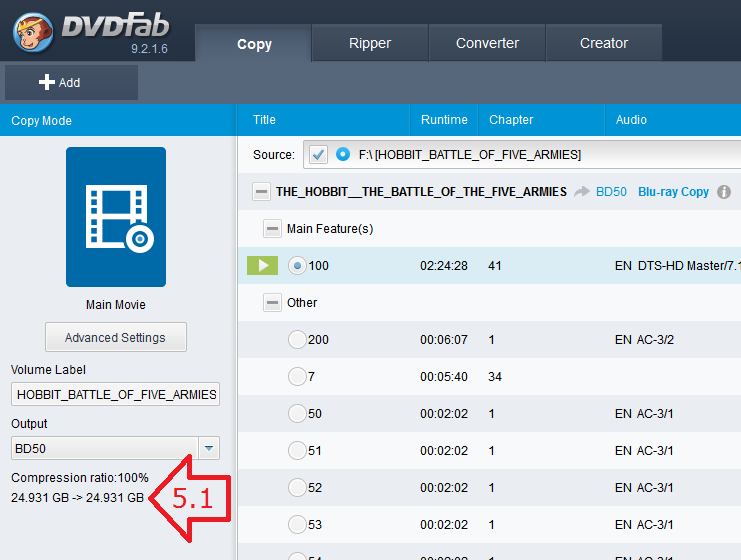Switch to the Creator tab
This screenshot has height=560, width=741.
tap(604, 43)
